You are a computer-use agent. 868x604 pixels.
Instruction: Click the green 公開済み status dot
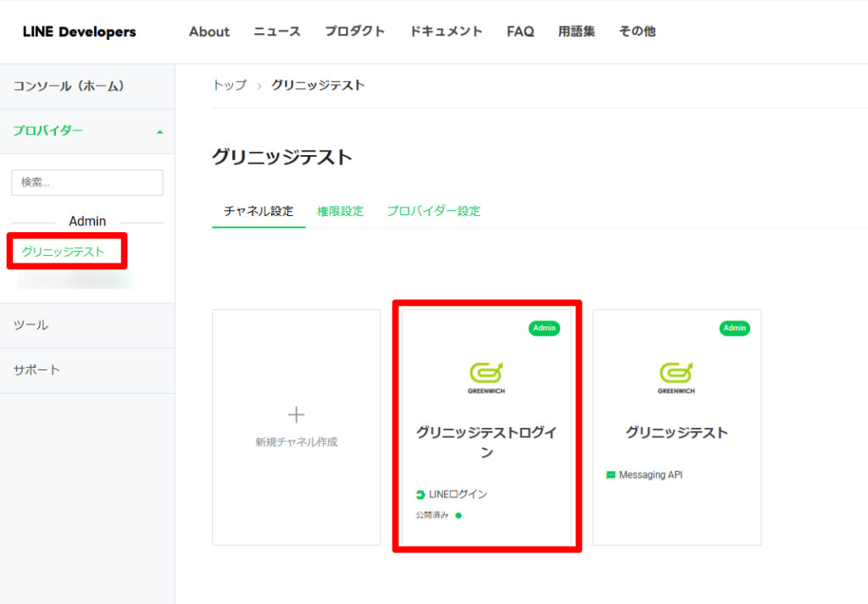coord(459,516)
